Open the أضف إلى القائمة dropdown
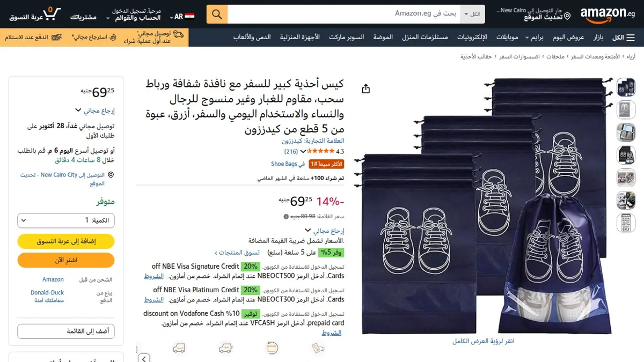The height and width of the screenshot is (362, 644). coord(66,331)
